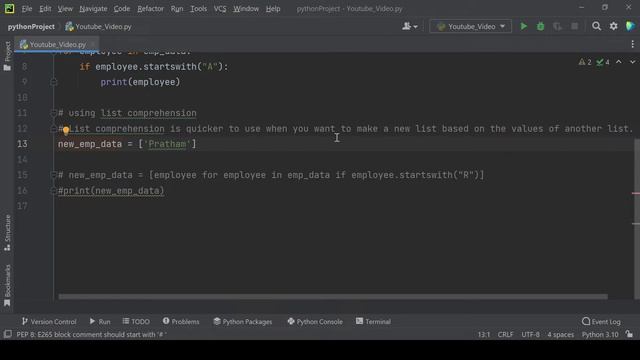The width and height of the screenshot is (640, 360).
Task: Open the Project tool window sidebar
Action: pos(7,56)
